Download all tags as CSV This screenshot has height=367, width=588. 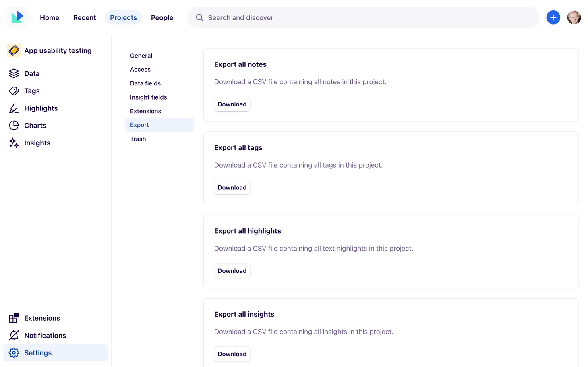(x=232, y=187)
